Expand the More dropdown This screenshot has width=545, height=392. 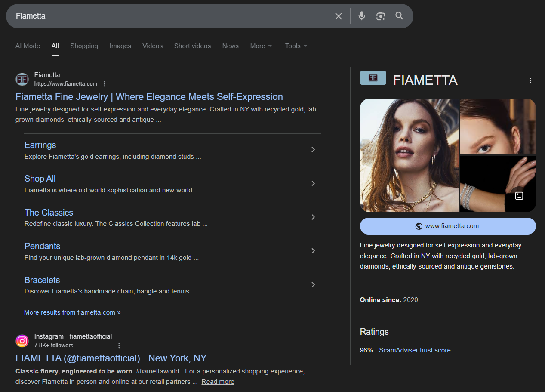click(x=261, y=46)
